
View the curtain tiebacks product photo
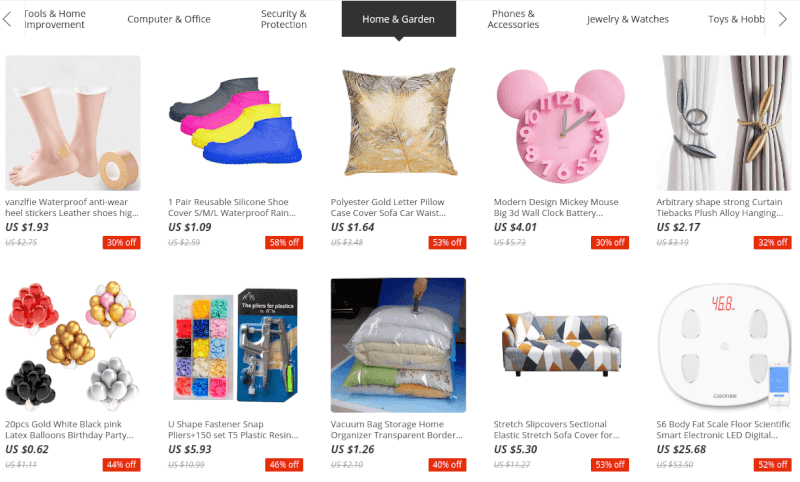pyautogui.click(x=723, y=123)
